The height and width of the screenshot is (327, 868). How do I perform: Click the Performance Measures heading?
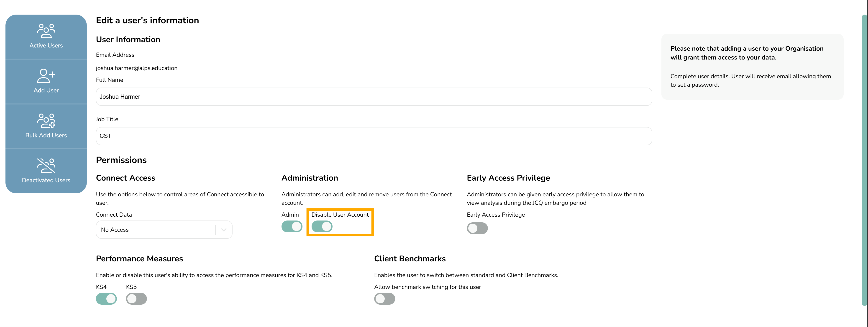point(139,259)
